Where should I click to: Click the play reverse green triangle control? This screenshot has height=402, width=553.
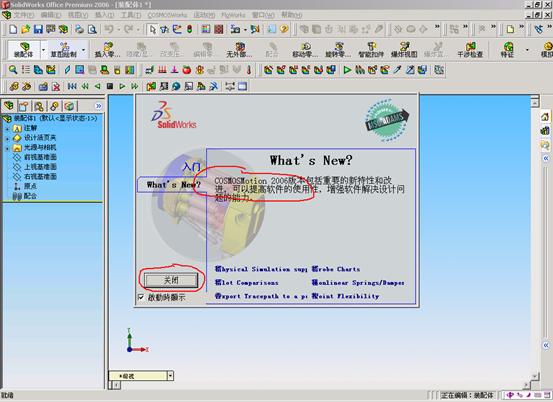[x=97, y=86]
